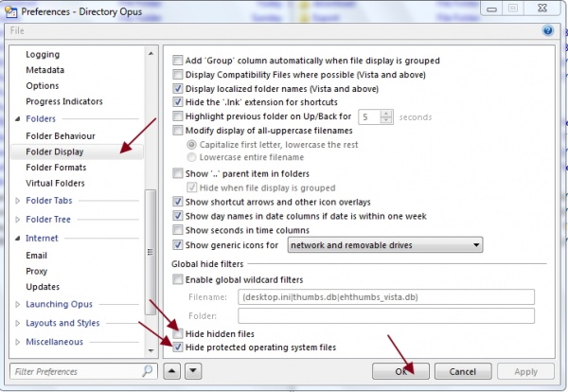Click the Apply button
This screenshot has width=568, height=392.
pyautogui.click(x=525, y=372)
